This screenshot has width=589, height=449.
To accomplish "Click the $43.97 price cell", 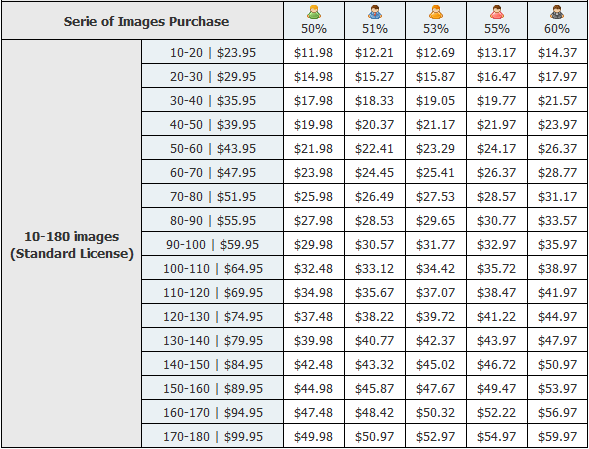I will click(x=497, y=340).
